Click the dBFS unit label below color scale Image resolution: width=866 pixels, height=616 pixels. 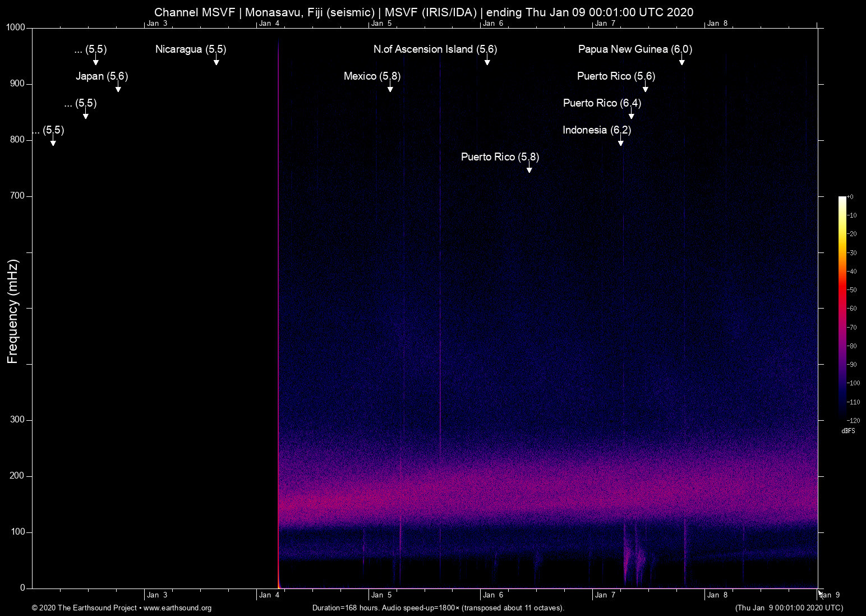click(x=848, y=431)
